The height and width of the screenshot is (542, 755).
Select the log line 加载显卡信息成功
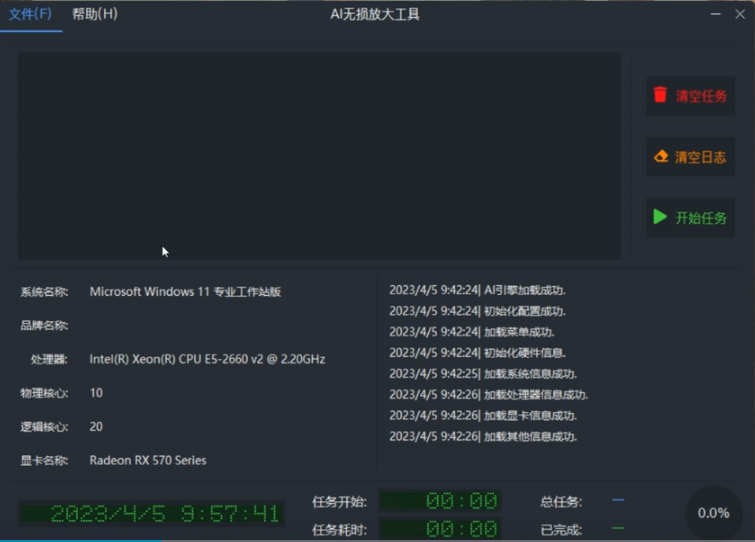click(483, 415)
